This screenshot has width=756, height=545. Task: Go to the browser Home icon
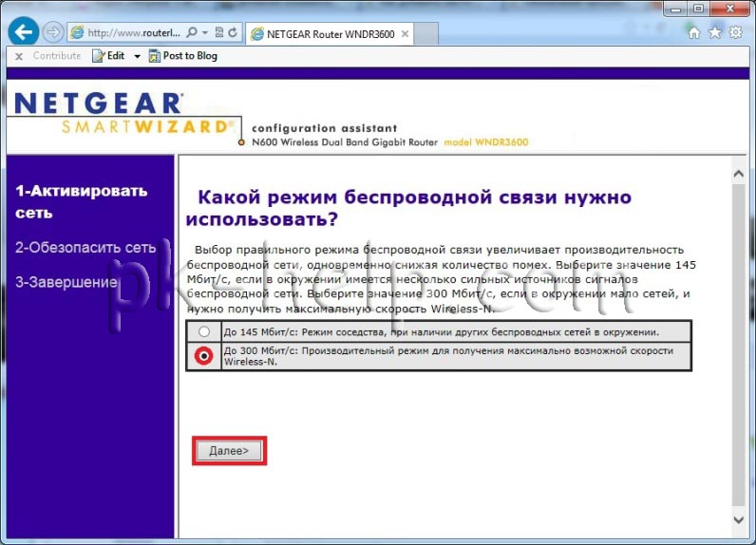[694, 33]
